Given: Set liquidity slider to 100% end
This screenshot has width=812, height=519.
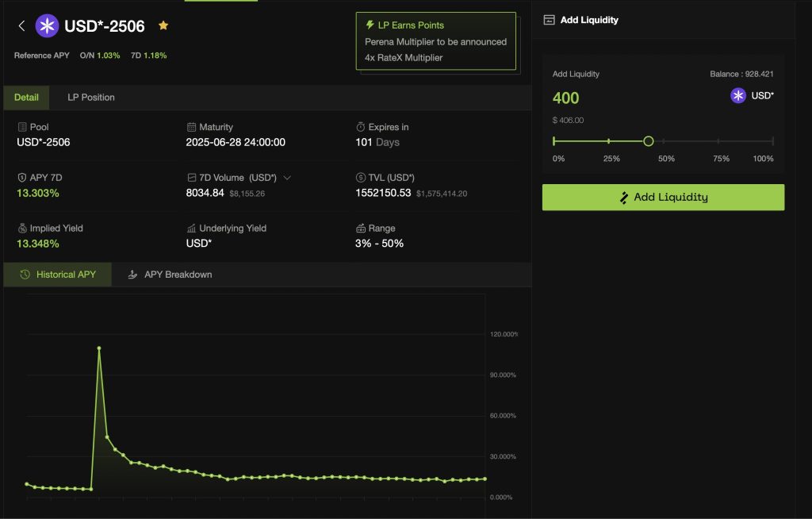Looking at the screenshot, I should 772,141.
